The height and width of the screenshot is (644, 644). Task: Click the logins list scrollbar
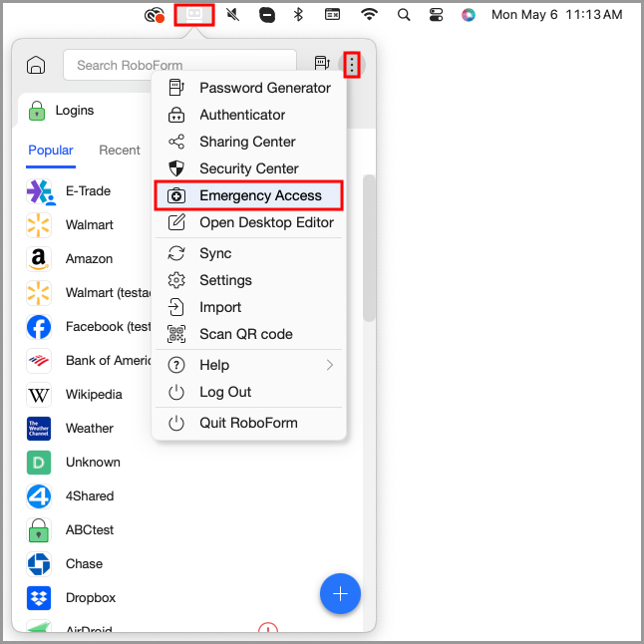pyautogui.click(x=369, y=248)
